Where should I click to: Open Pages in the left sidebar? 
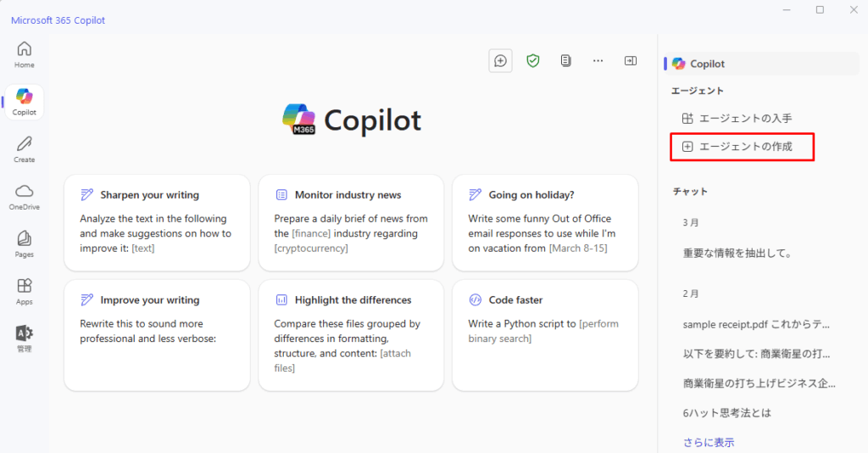click(x=24, y=244)
